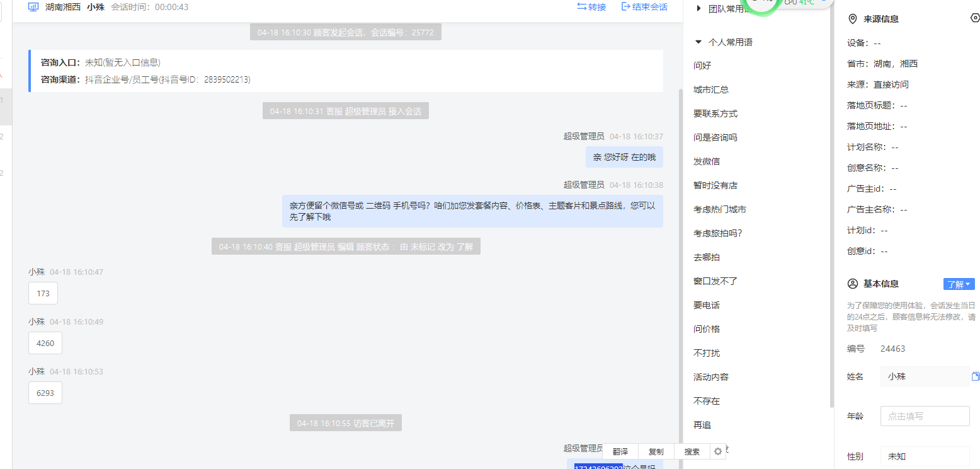The image size is (980, 469).
Task: Click the 转接 transfer button
Action: 591,7
